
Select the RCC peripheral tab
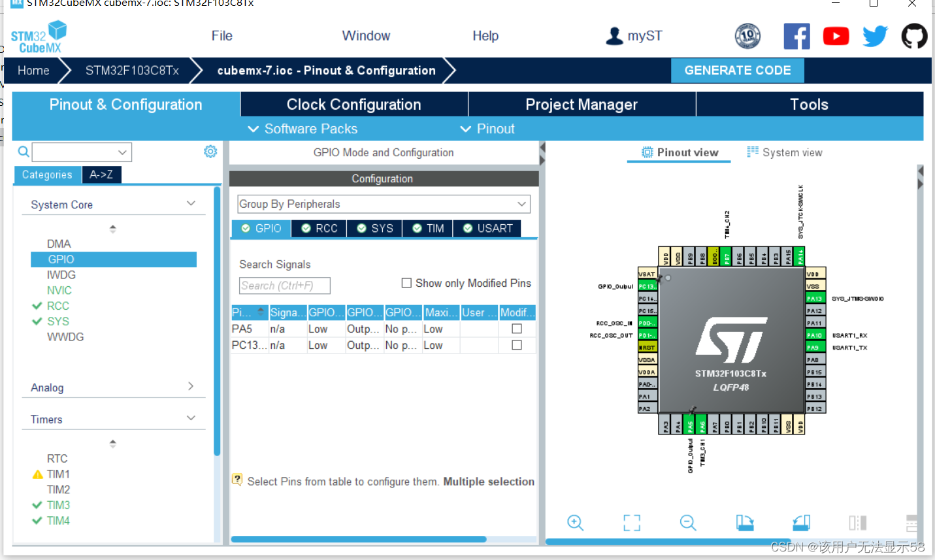click(x=320, y=228)
